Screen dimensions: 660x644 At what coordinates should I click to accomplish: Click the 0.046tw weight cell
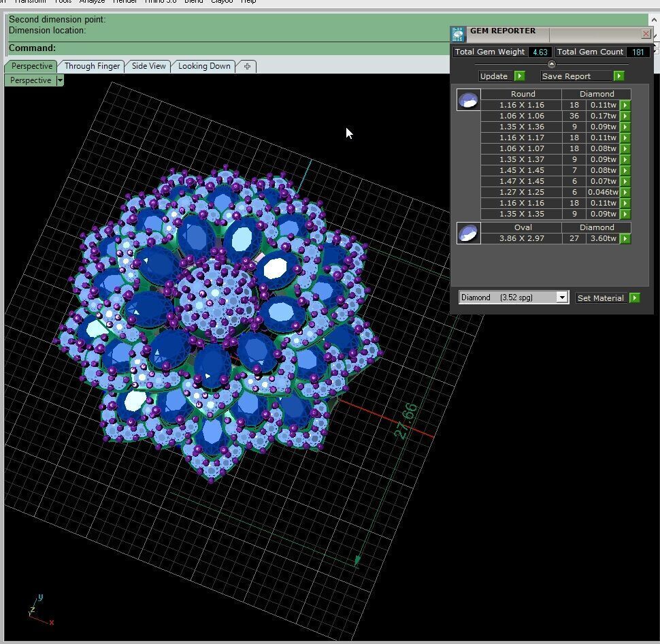(x=603, y=192)
